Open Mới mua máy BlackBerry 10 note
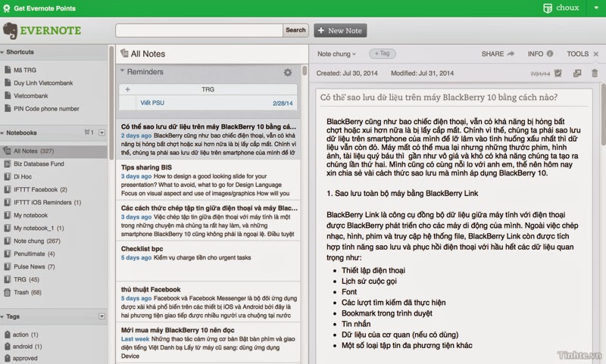The image size is (606, 364). [208, 343]
